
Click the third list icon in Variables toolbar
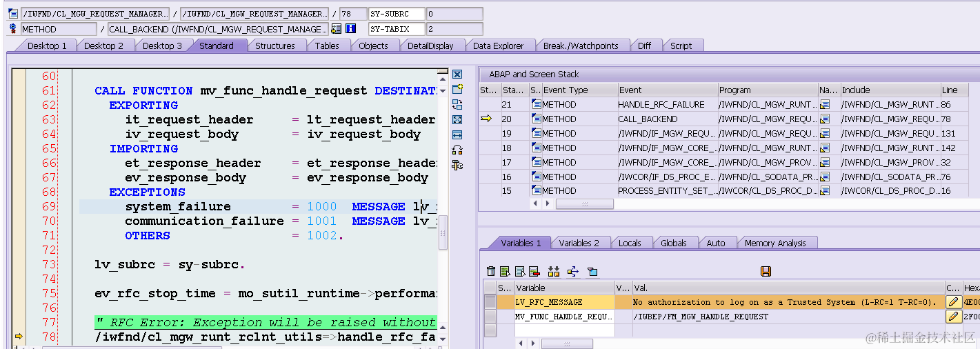coord(520,272)
